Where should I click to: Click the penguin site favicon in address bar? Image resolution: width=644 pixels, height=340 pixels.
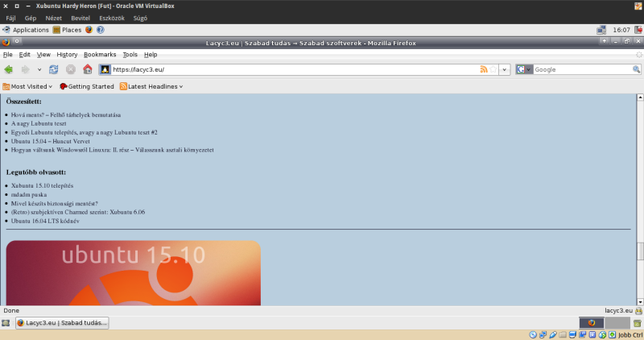[x=105, y=69]
